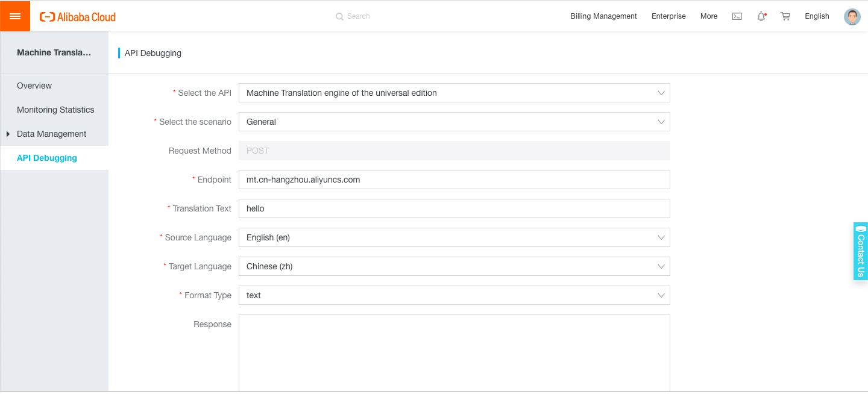
Task: Click inside the Response text area
Action: (454, 353)
